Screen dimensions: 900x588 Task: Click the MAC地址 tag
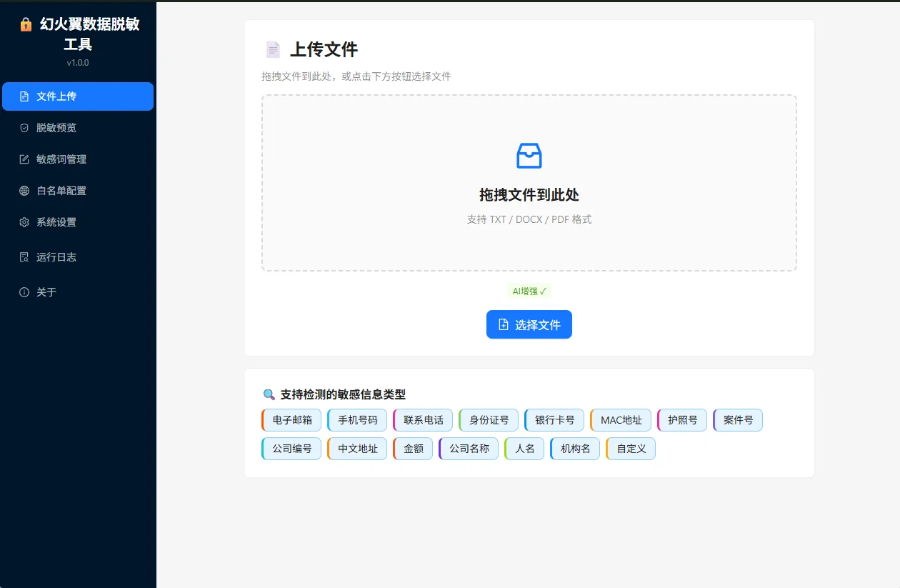[621, 420]
